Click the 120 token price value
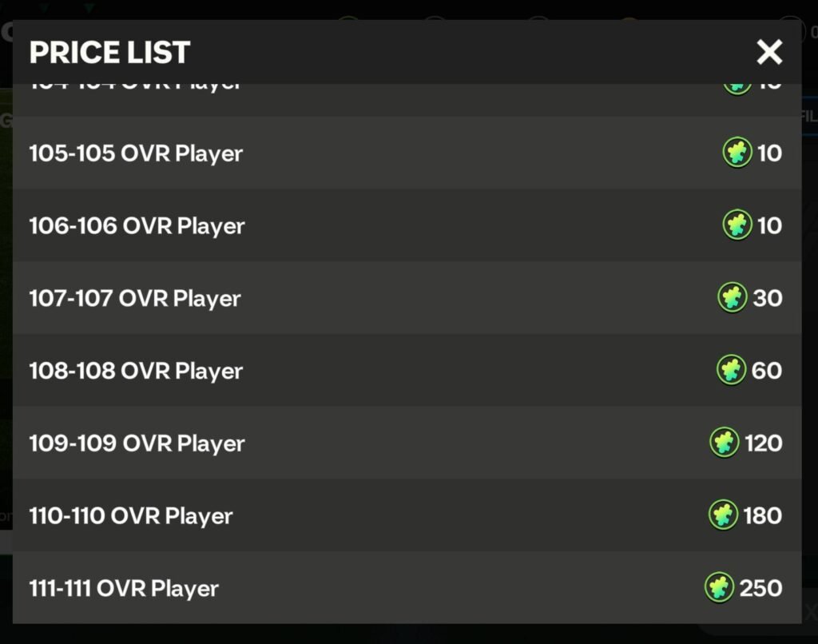 (763, 443)
